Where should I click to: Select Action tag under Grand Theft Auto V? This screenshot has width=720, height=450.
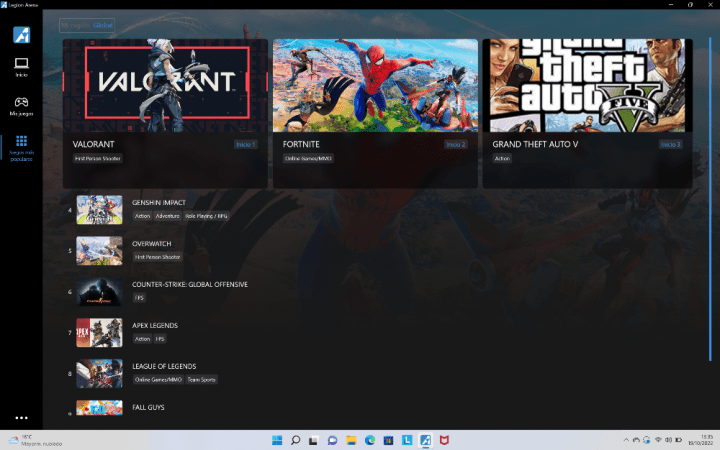click(x=502, y=158)
